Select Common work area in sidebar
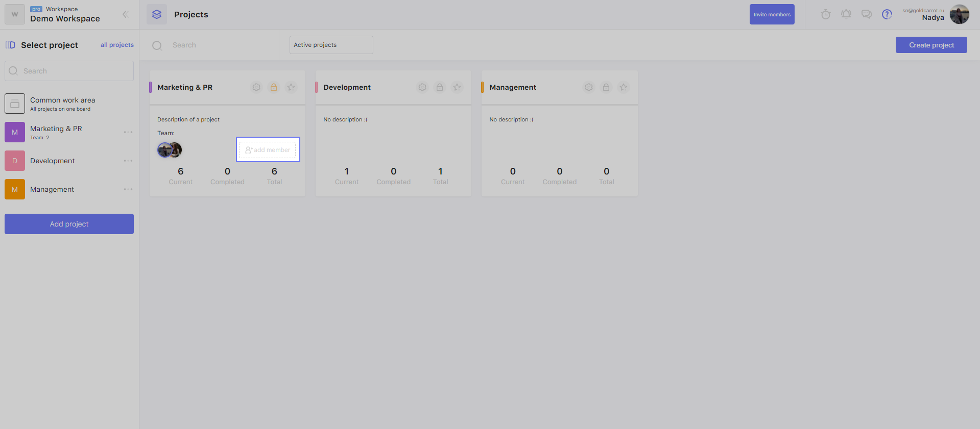 (x=62, y=104)
